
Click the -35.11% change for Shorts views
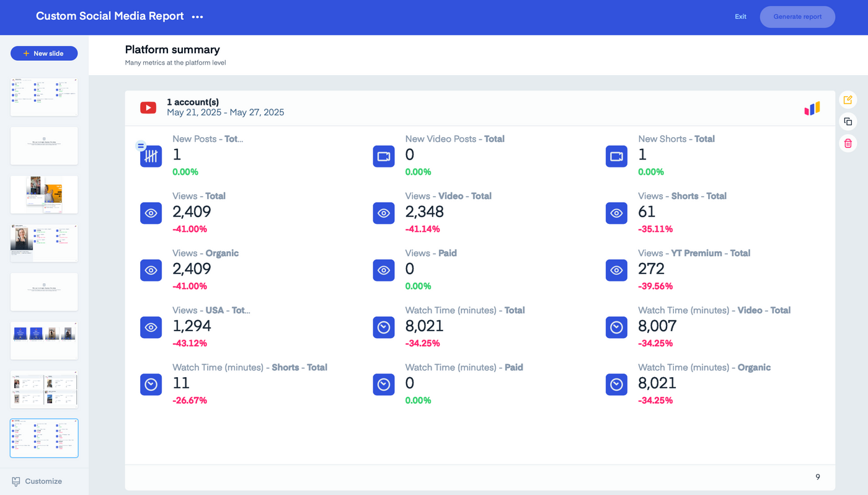coord(655,230)
